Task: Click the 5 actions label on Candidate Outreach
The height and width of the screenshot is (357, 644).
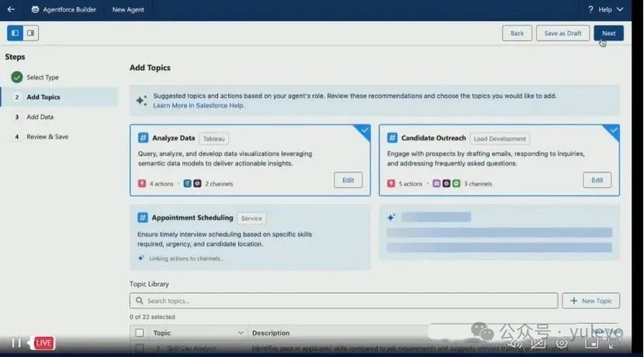Action: [410, 184]
